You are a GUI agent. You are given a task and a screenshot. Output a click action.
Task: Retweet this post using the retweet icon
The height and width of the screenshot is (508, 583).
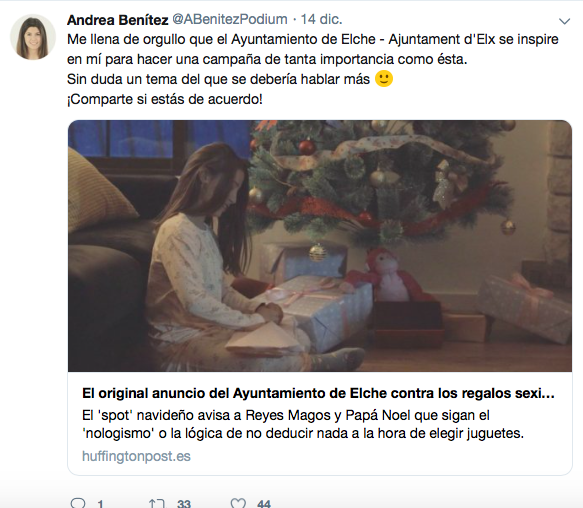[x=157, y=504]
